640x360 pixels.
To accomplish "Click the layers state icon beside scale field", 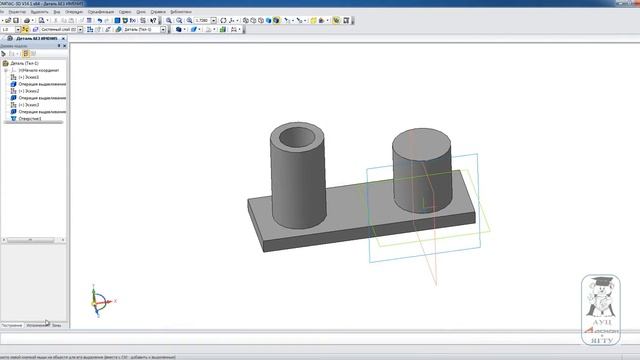I will tap(35, 29).
